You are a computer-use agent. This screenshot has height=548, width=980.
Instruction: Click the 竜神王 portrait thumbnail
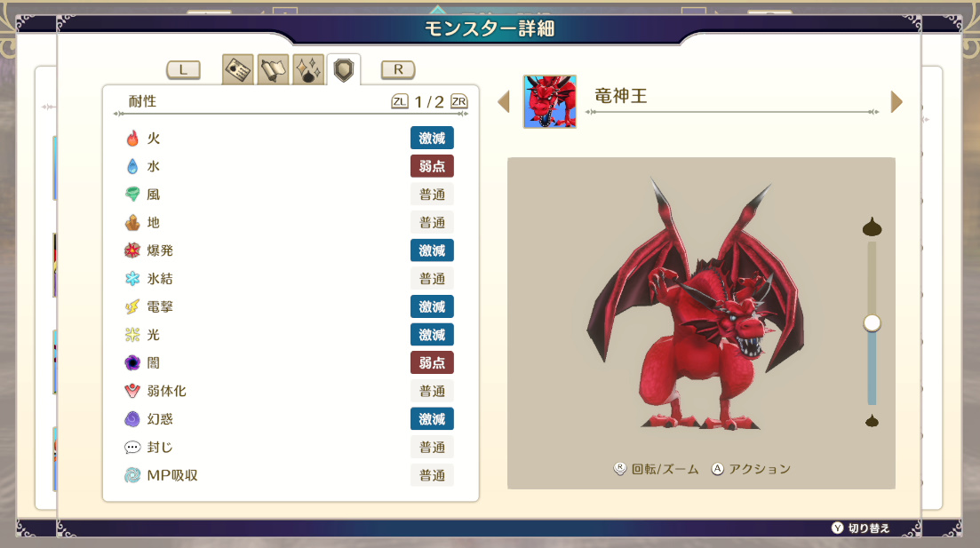click(x=549, y=102)
